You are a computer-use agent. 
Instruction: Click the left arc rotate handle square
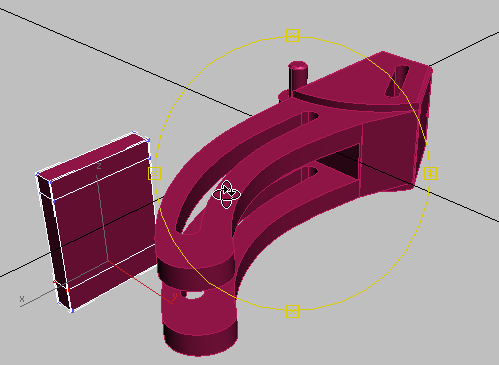[x=154, y=174]
